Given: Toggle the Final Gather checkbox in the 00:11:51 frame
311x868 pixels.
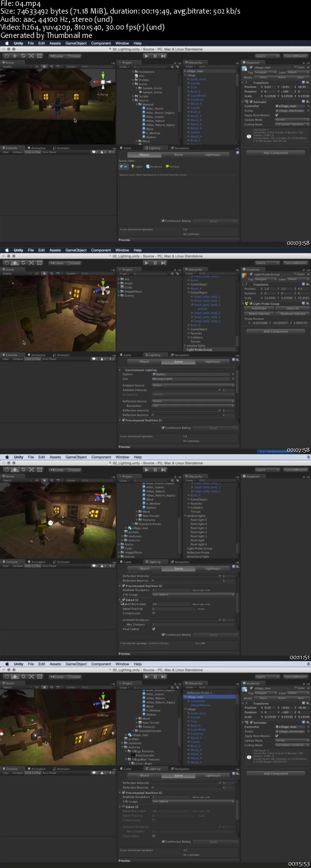Looking at the screenshot, I should point(154,629).
